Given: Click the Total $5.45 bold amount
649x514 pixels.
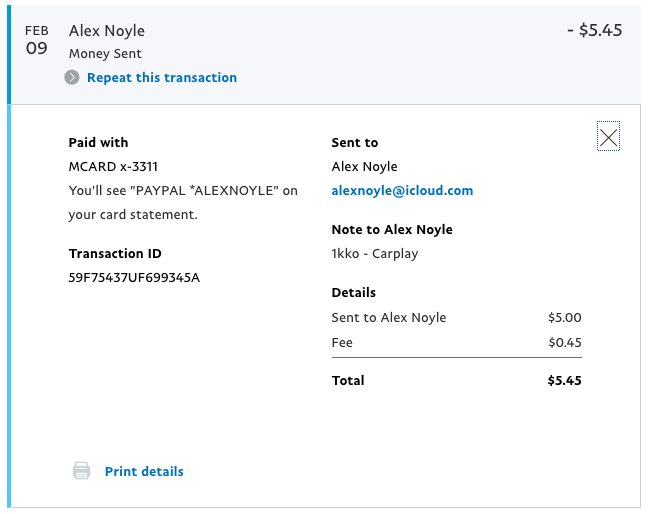Looking at the screenshot, I should point(564,380).
